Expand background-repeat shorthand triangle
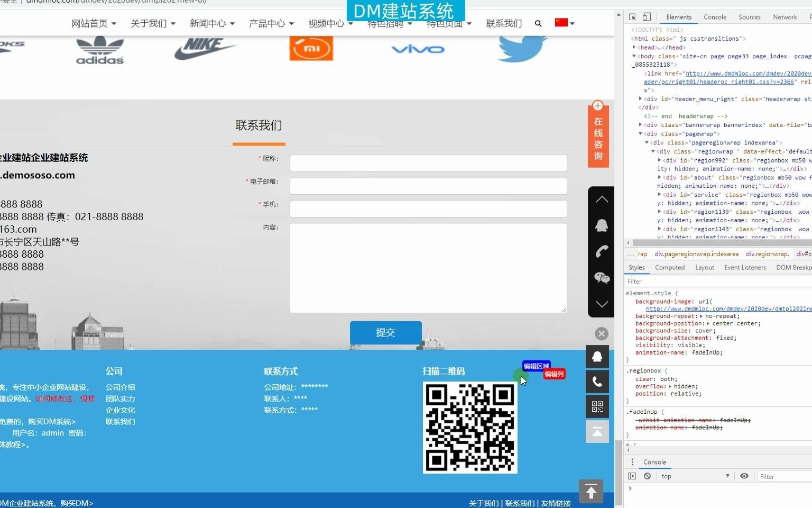The height and width of the screenshot is (508, 812). click(x=701, y=316)
